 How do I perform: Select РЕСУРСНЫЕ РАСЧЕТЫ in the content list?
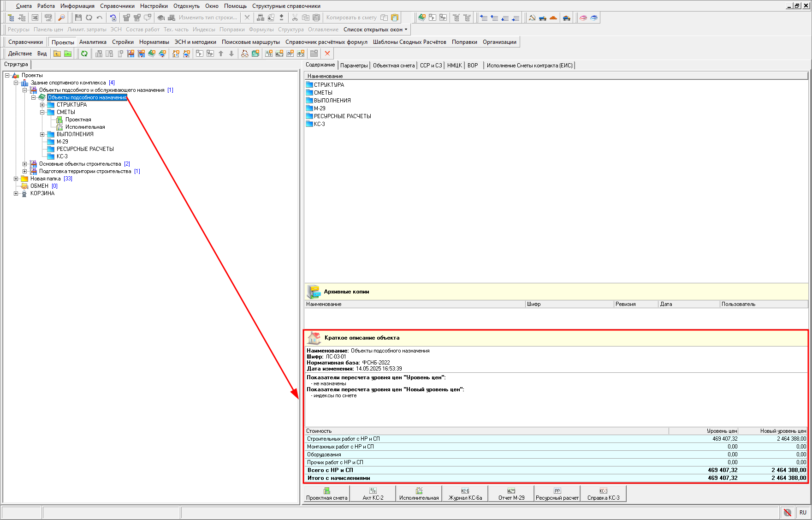(342, 116)
